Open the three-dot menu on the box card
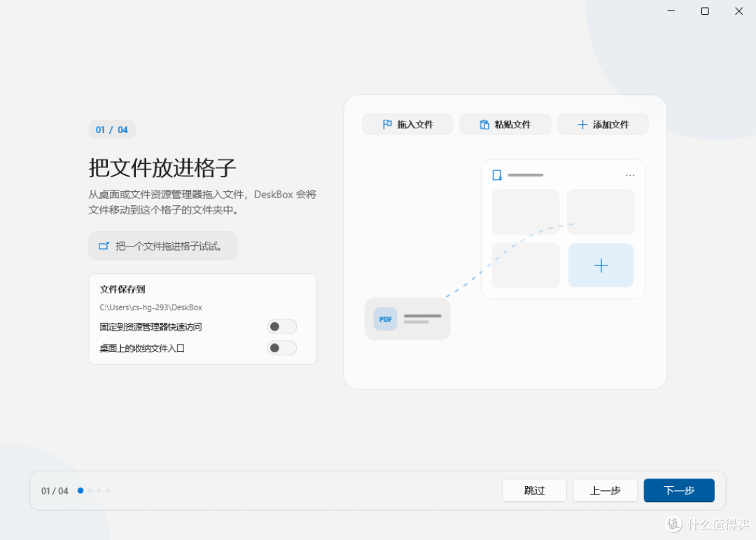 (x=630, y=175)
